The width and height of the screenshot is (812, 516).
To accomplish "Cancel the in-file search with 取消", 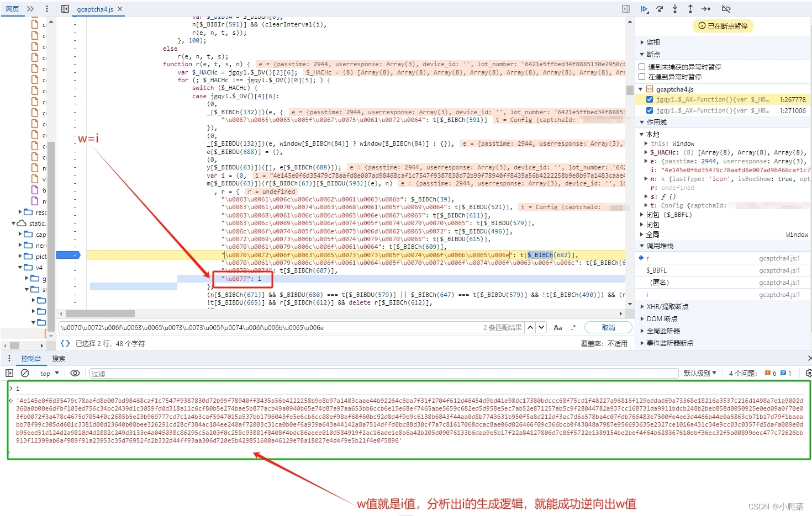I will (608, 327).
